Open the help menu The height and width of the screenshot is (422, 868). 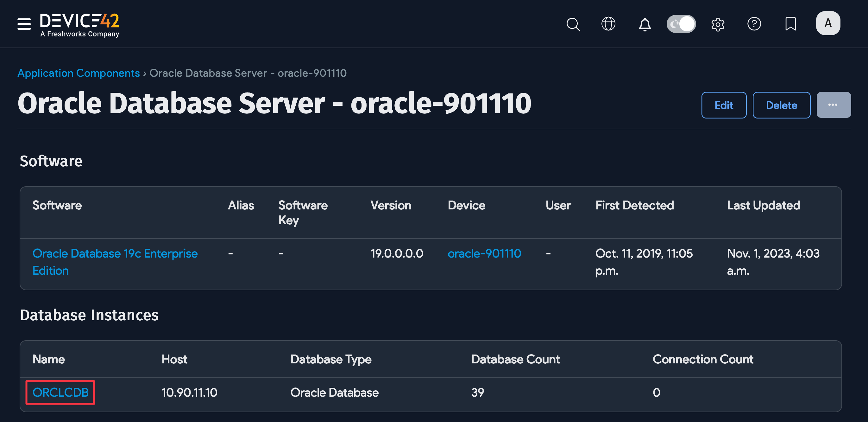pos(754,24)
